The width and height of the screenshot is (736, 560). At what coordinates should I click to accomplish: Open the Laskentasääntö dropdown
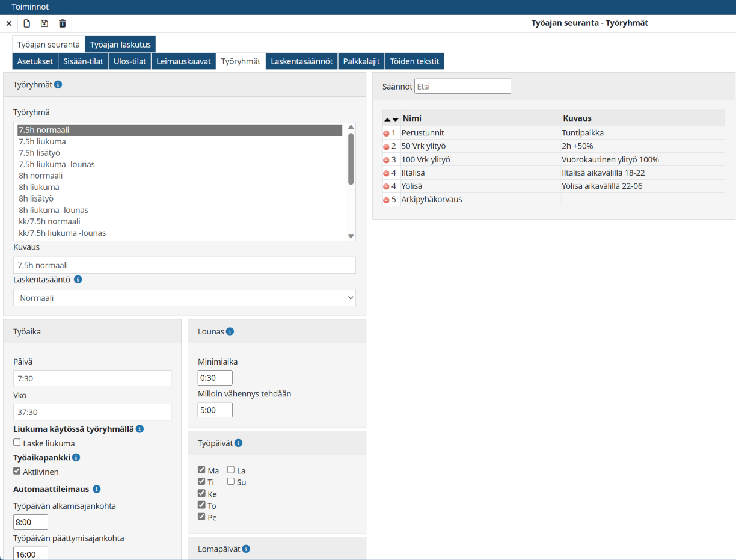184,298
